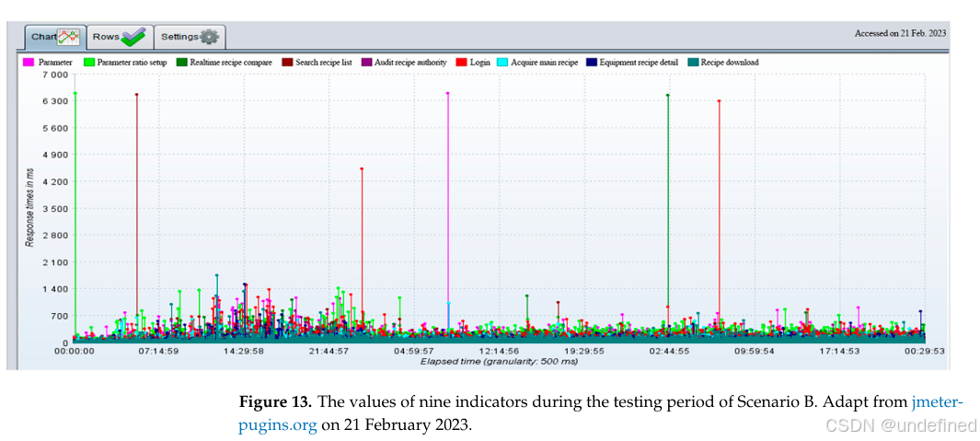Click the 3 500 y-axis label
This screenshot has width=980, height=441.
(55, 209)
